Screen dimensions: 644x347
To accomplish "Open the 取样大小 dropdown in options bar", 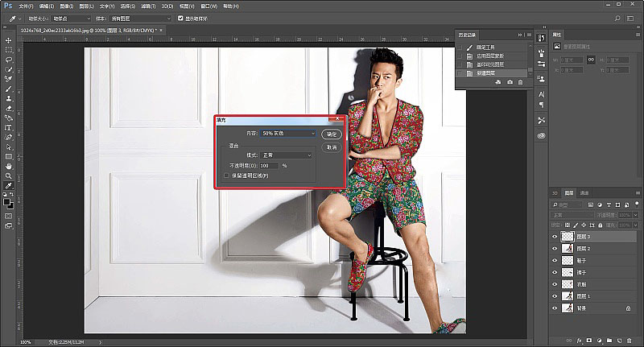I will coord(72,19).
